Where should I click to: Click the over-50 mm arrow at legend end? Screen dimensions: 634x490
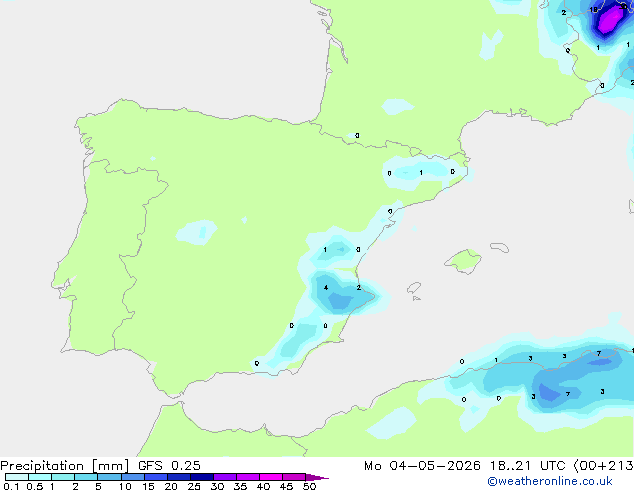click(x=317, y=477)
